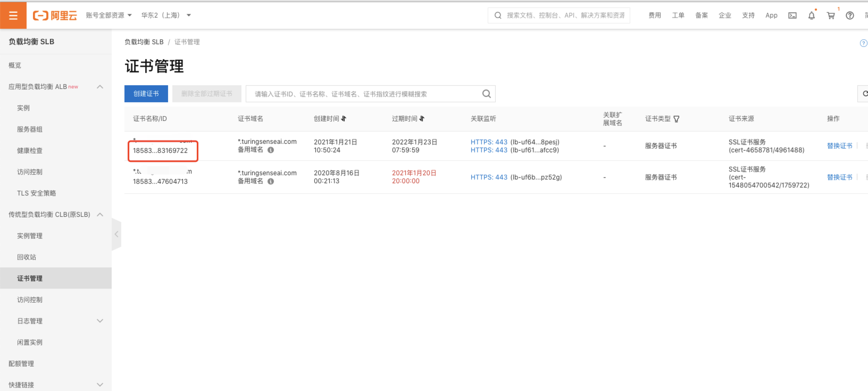Open the certificate type filter icon
This screenshot has height=391, width=868.
point(676,119)
